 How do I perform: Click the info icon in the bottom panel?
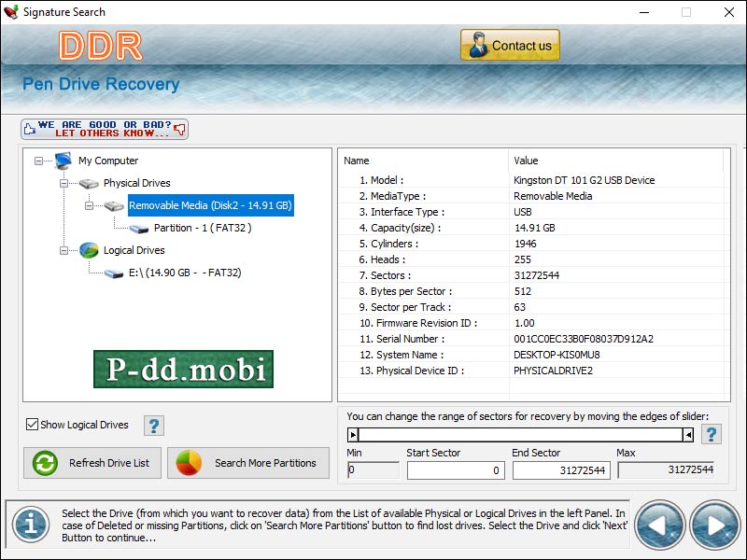(x=30, y=525)
